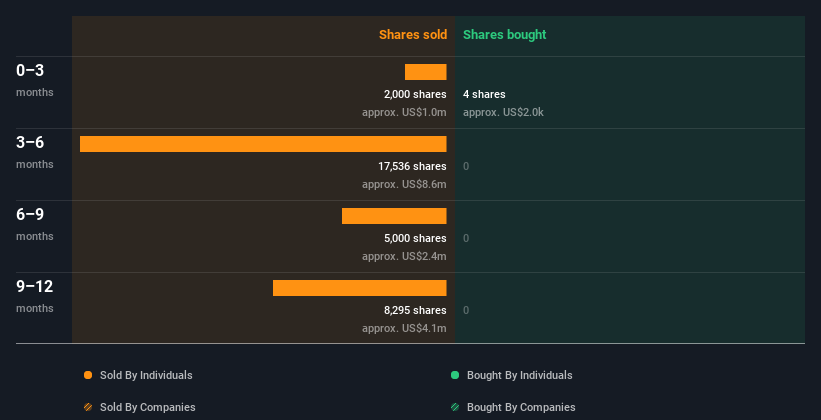Select the 6–9 months sold bar
Image resolution: width=821 pixels, height=420 pixels.
coord(394,216)
